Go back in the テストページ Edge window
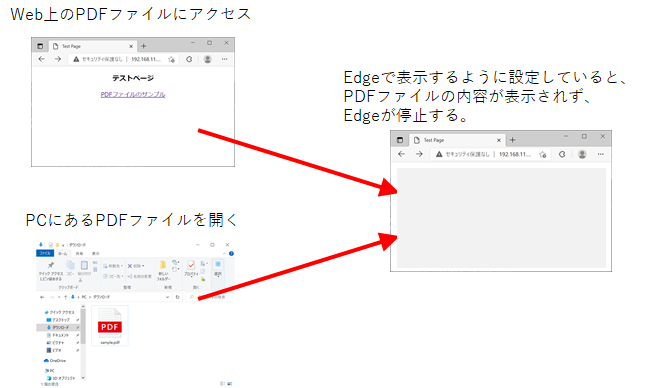This screenshot has height=388, width=646. (x=41, y=59)
